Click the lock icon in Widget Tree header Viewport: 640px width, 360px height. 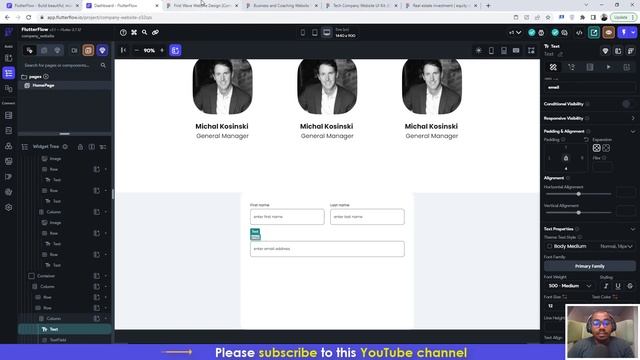tap(80, 147)
